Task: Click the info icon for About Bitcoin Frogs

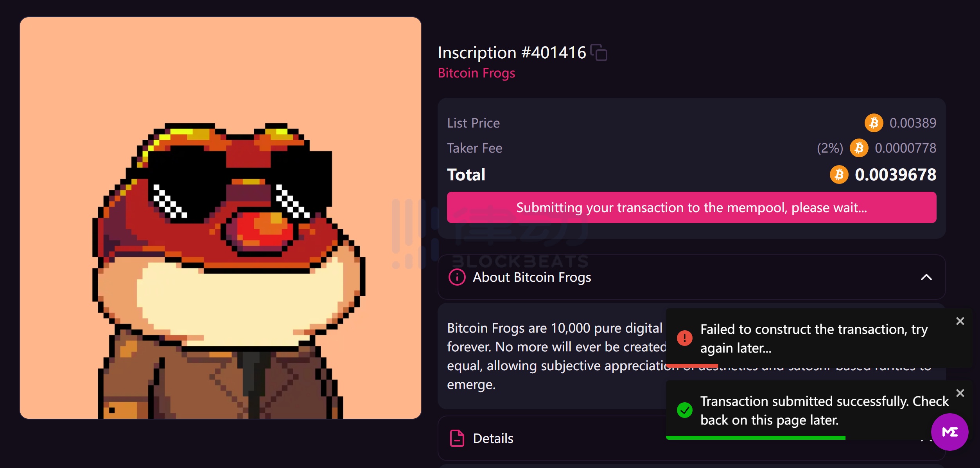Action: [x=457, y=277]
